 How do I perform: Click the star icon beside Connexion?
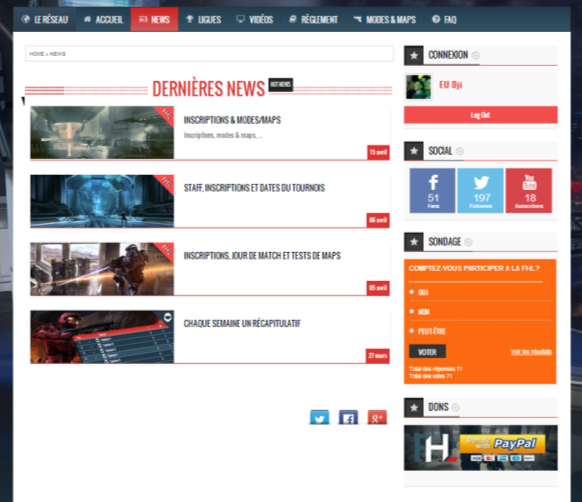point(414,56)
